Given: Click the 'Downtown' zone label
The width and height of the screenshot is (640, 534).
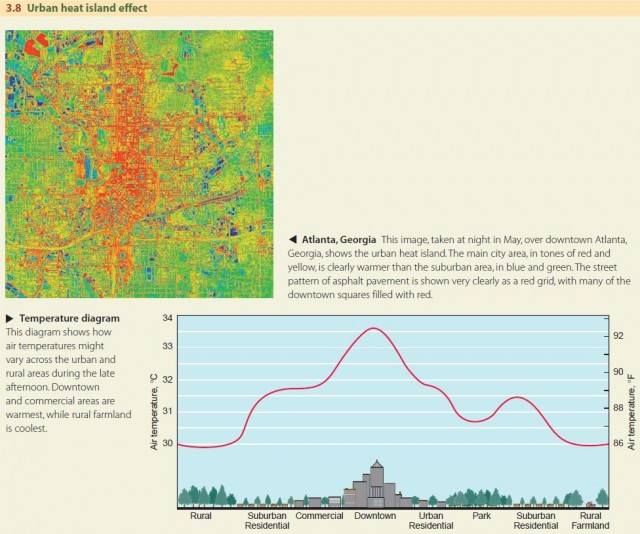Looking at the screenshot, I should tap(375, 516).
